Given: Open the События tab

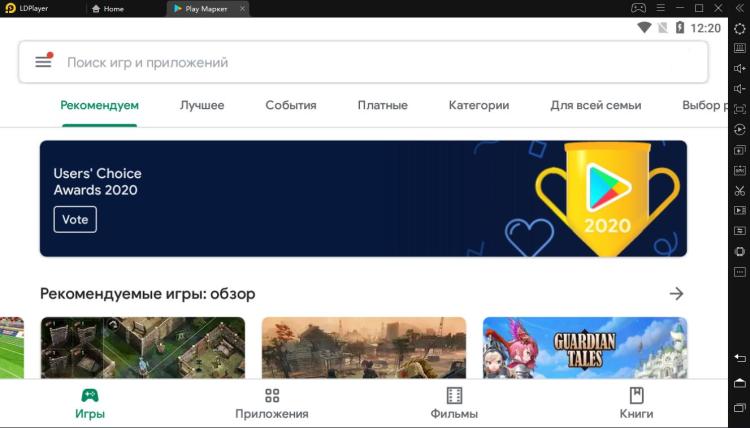Looking at the screenshot, I should [291, 106].
